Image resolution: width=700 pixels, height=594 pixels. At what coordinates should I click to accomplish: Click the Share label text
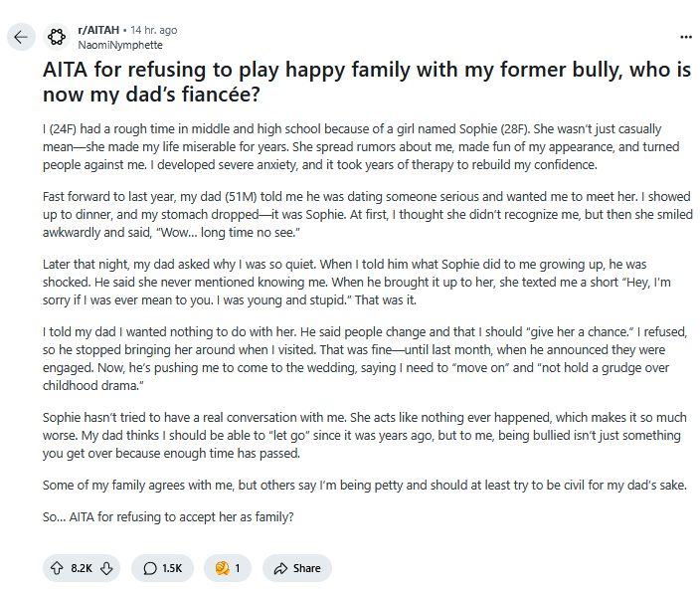pos(306,568)
